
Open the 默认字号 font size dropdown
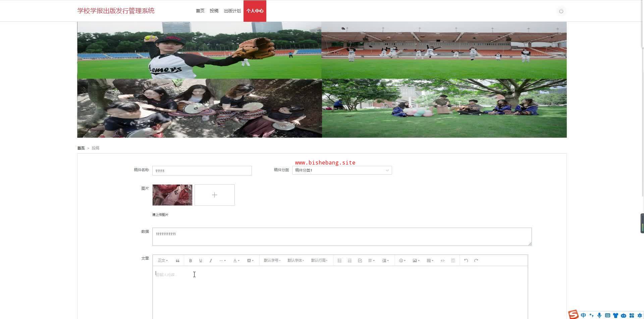tap(272, 261)
